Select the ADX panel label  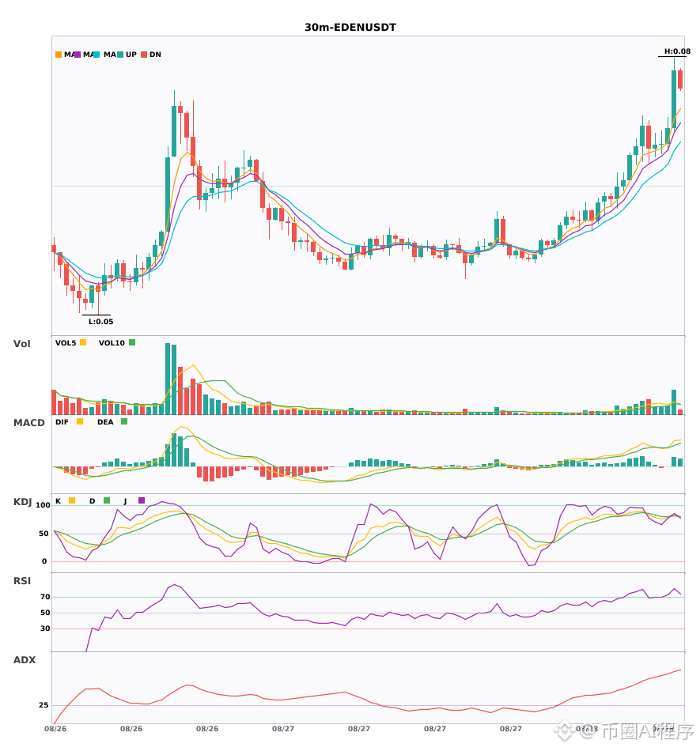(25, 660)
